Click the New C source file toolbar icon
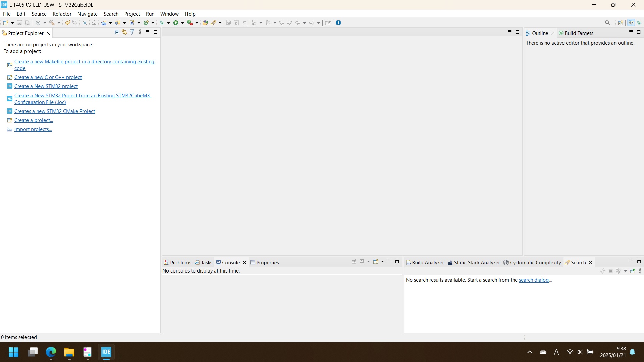Screen dimensions: 644x362 click(x=132, y=23)
